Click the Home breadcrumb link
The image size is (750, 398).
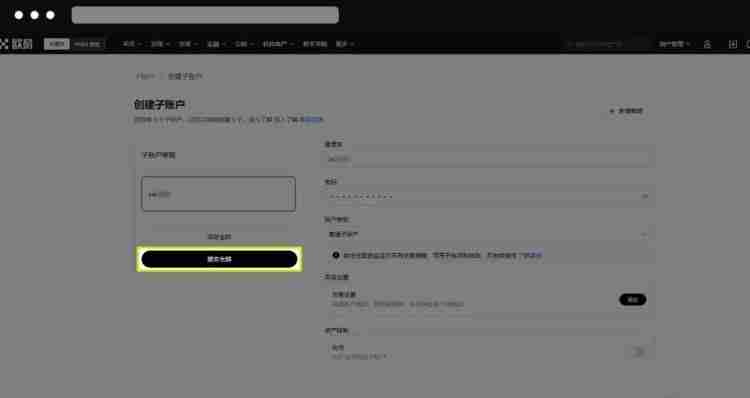(x=145, y=77)
